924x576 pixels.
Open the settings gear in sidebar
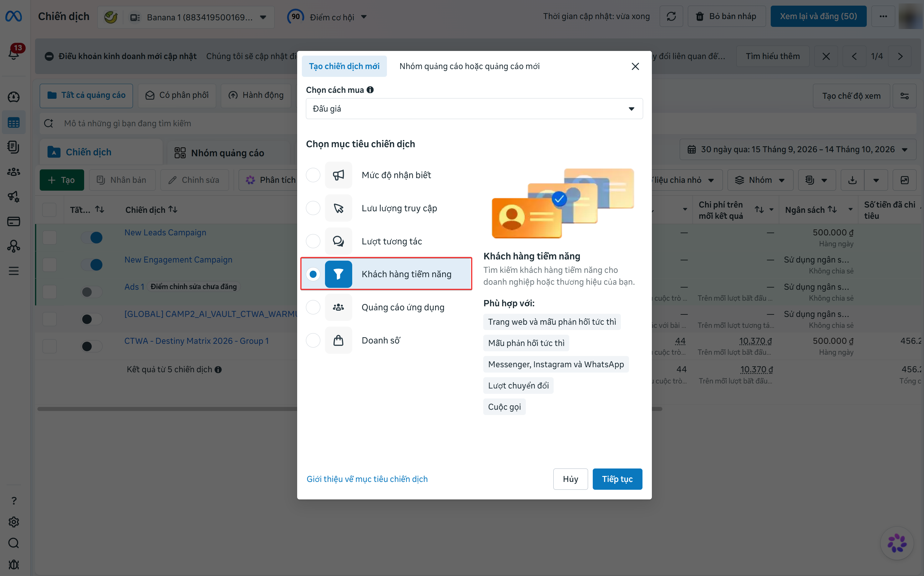coord(14,522)
